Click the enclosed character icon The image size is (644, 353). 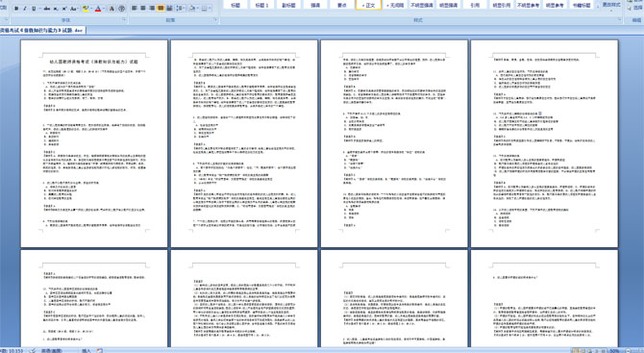(121, 9)
